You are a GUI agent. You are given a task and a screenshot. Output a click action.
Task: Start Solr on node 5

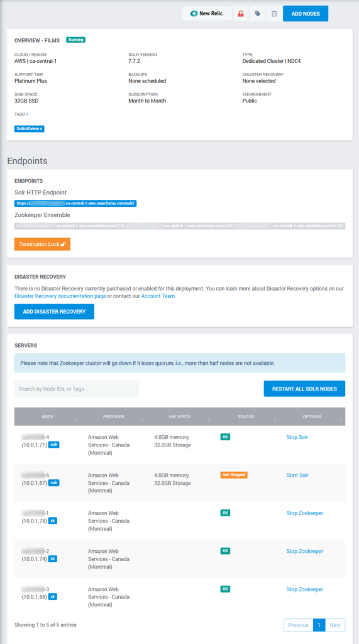pos(297,475)
